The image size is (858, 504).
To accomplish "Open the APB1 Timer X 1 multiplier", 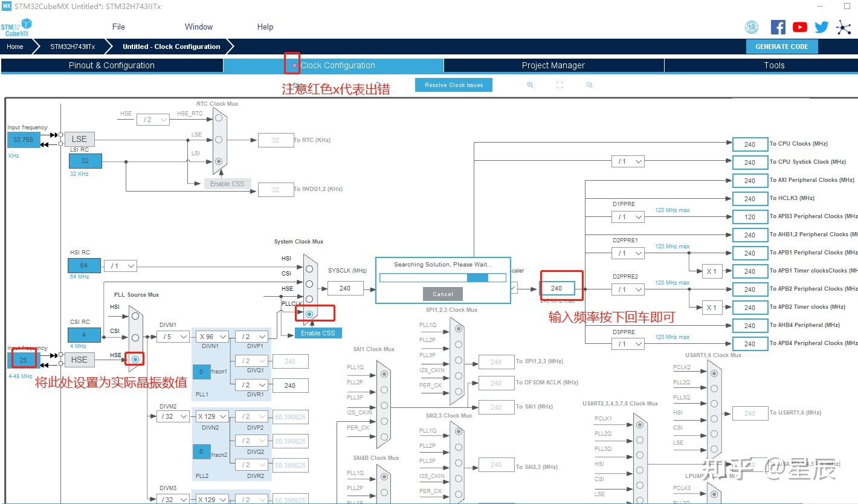I will pyautogui.click(x=712, y=271).
